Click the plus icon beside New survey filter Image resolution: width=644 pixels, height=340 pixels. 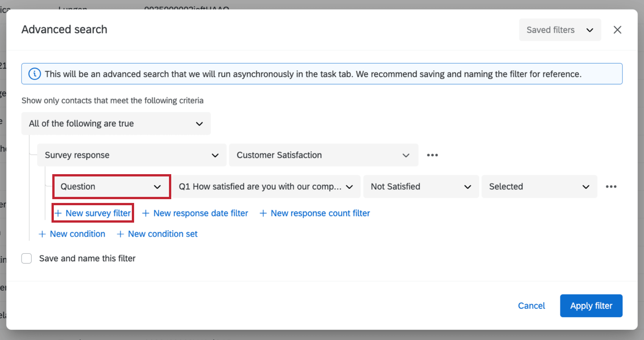[x=58, y=214]
